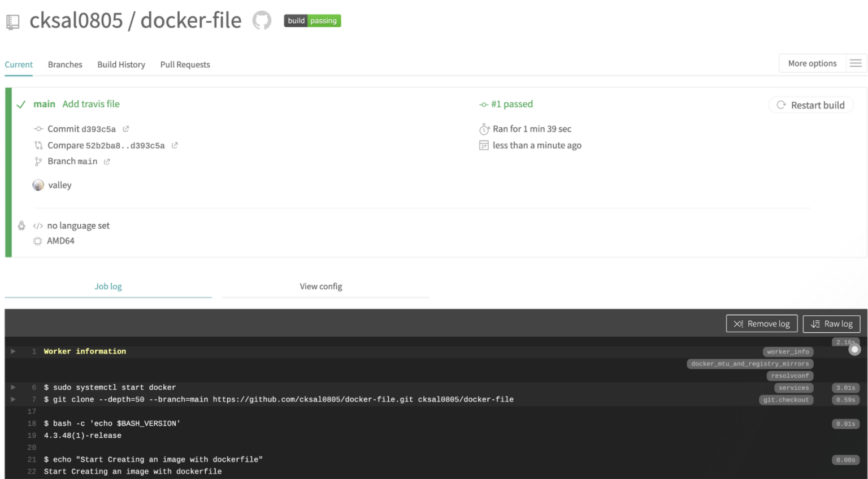Click the repository book icon

coord(12,23)
